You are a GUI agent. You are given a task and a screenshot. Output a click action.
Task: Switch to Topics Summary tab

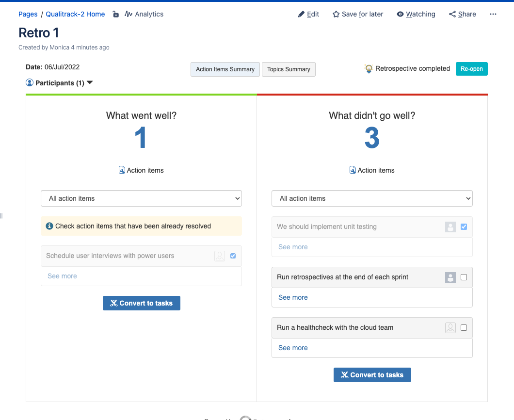(289, 69)
